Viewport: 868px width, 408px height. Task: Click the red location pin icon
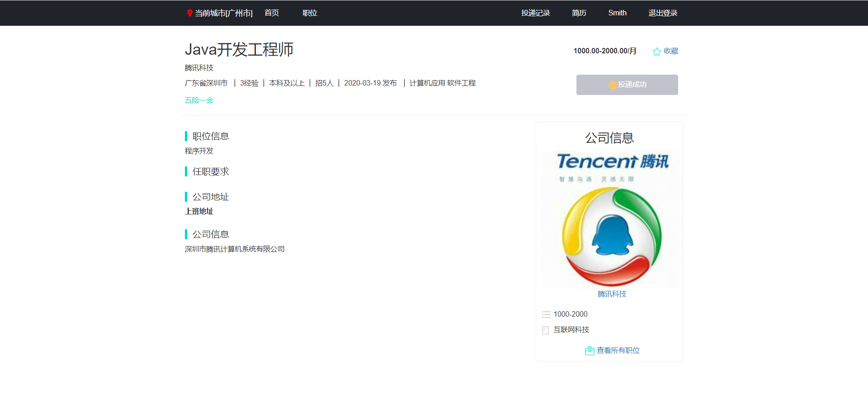pos(190,13)
